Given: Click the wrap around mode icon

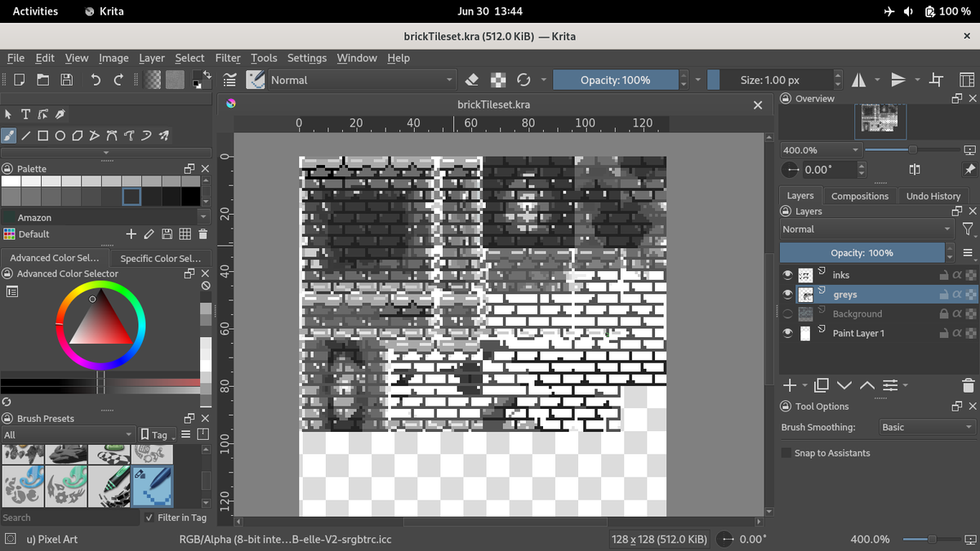Looking at the screenshot, I should point(937,80).
